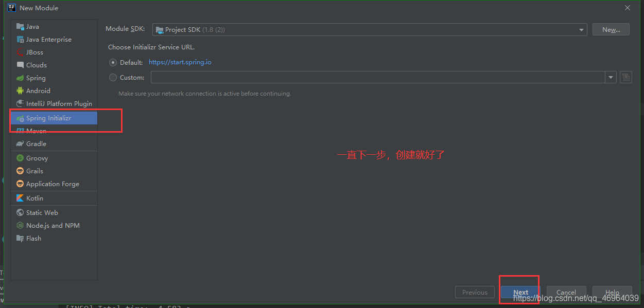Select Static Web entry
This screenshot has width=644, height=308.
54,213
